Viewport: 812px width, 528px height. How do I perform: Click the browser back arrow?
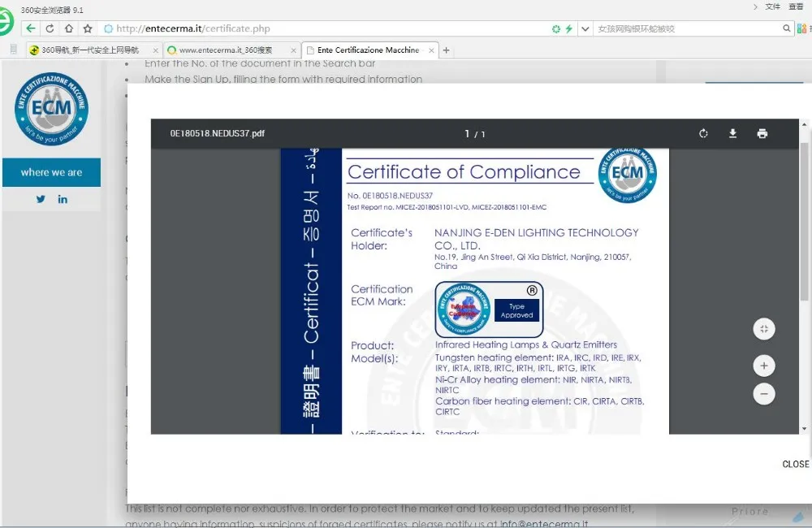click(x=31, y=28)
